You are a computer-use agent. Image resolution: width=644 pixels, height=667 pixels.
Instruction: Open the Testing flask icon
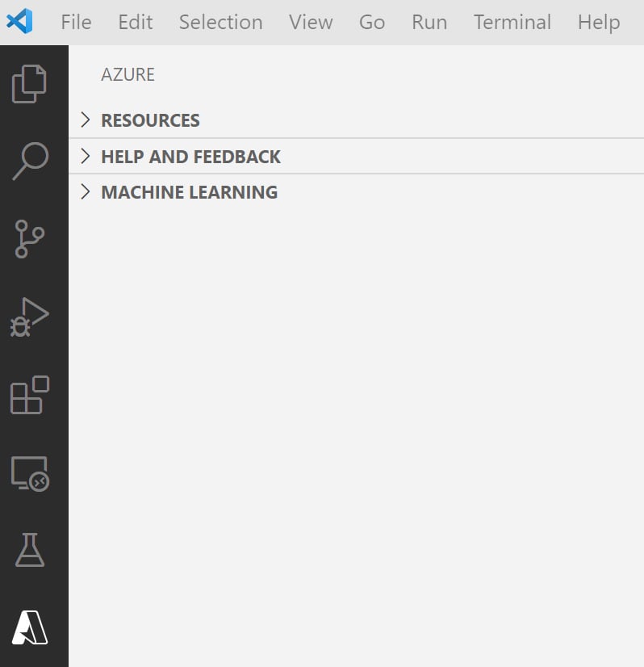[x=30, y=550]
